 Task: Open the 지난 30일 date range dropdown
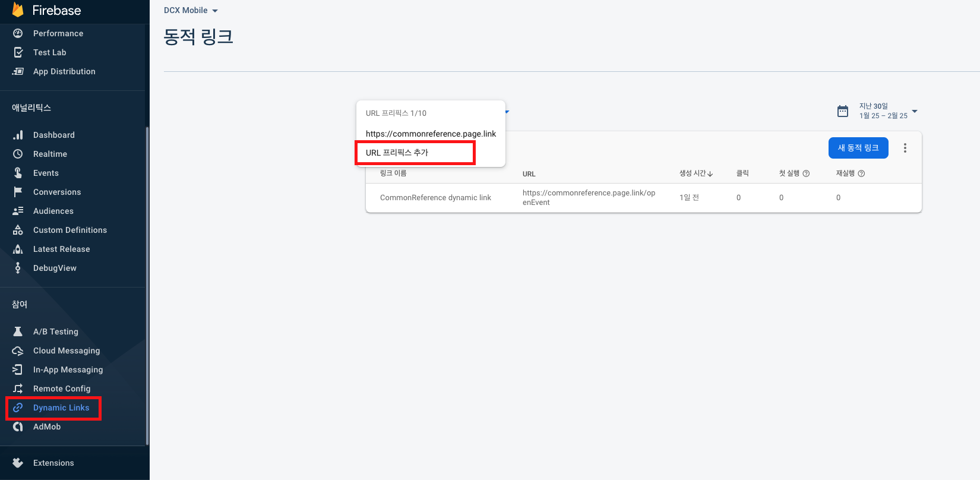(x=888, y=111)
